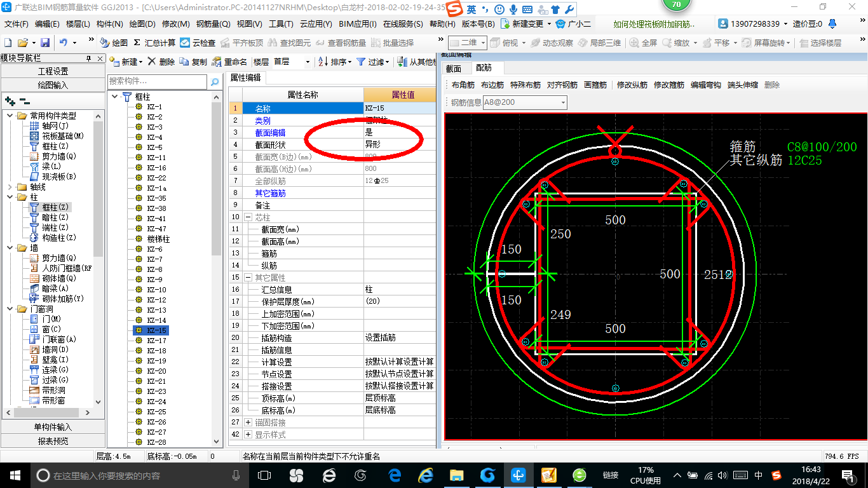Screen dimensions: 868x488
Task: Collapse all tree nodes minus icon
Action: pyautogui.click(x=24, y=101)
